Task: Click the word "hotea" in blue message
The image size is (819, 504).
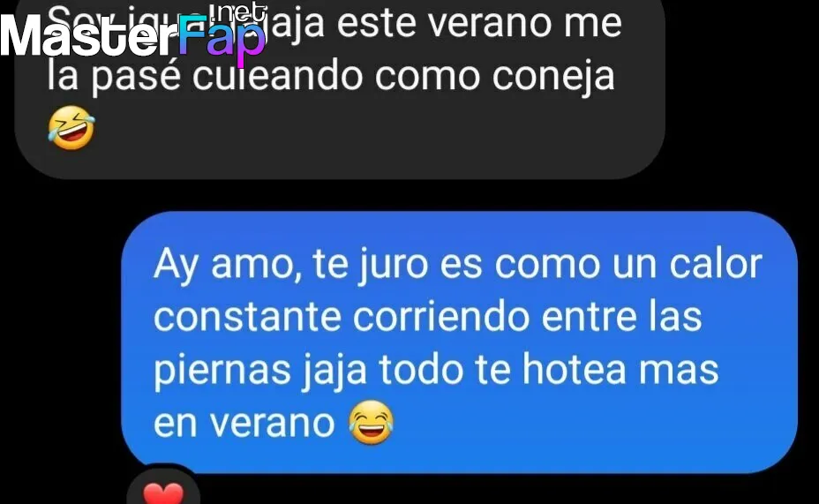Action: click(575, 369)
